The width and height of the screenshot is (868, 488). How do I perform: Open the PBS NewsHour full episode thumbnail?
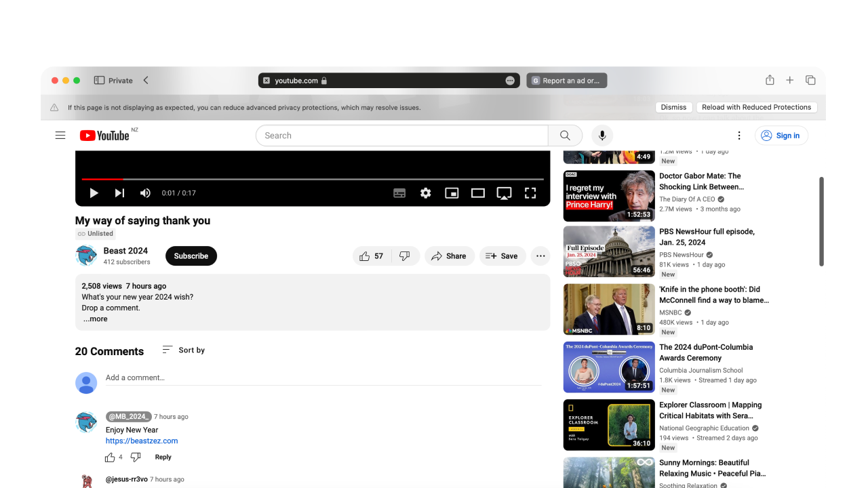tap(608, 251)
